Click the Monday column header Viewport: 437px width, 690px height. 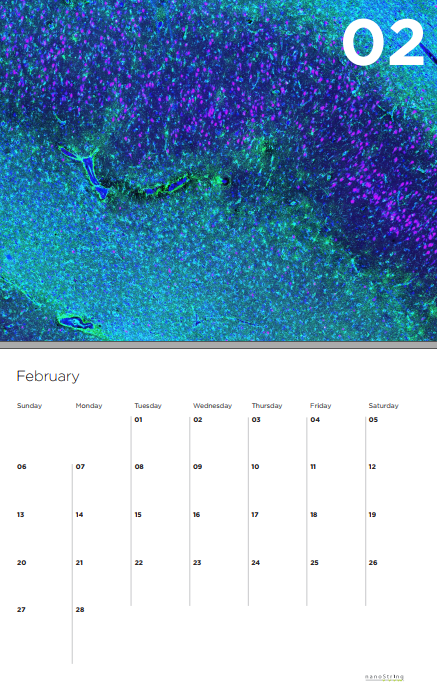89,406
